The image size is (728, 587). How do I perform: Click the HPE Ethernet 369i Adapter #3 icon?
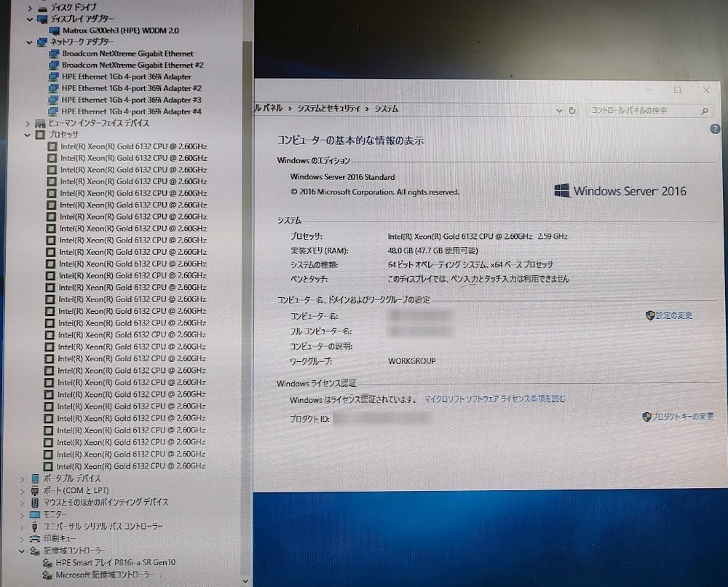click(53, 100)
